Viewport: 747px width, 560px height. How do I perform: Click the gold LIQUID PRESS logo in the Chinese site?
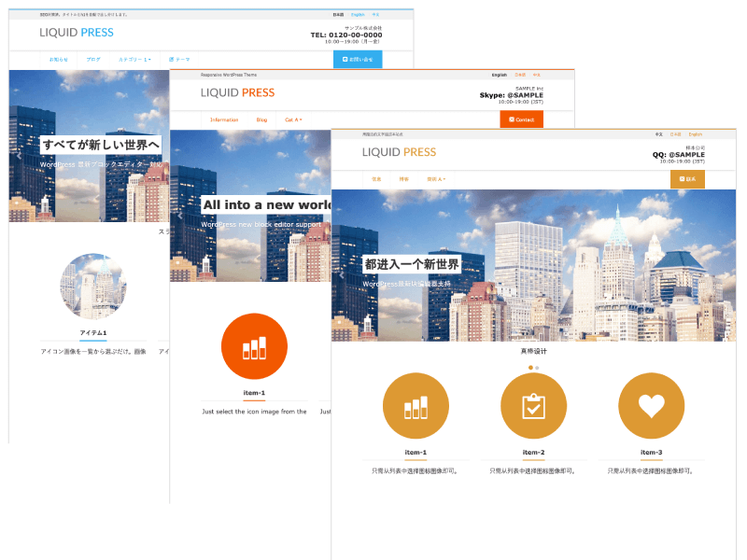pos(399,152)
